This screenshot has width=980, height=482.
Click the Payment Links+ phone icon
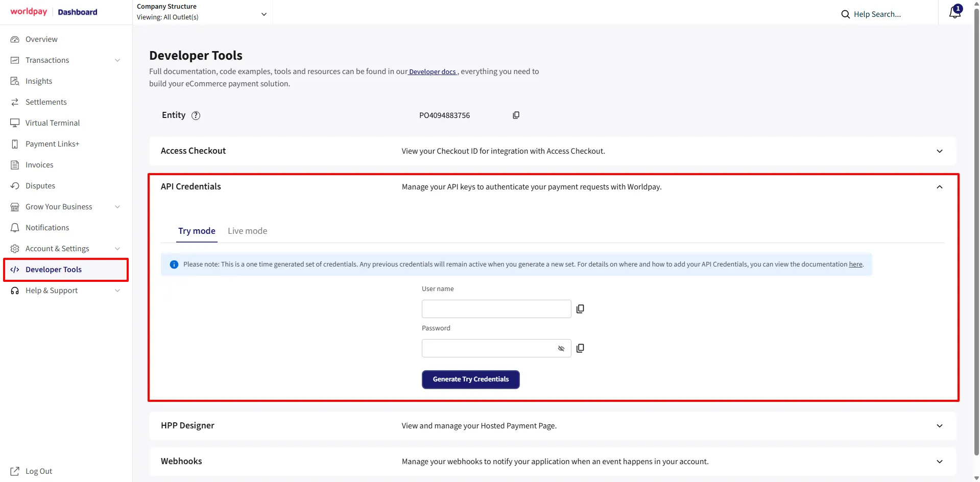pos(15,144)
